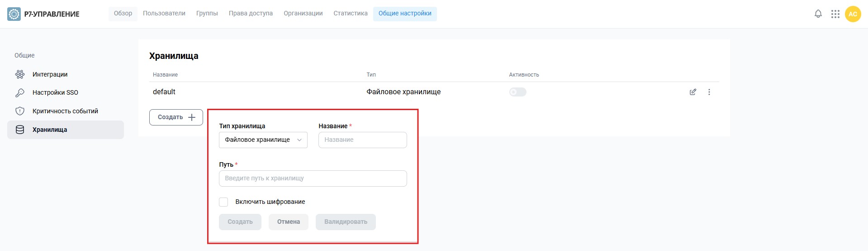Open the AC user avatar menu

point(853,14)
